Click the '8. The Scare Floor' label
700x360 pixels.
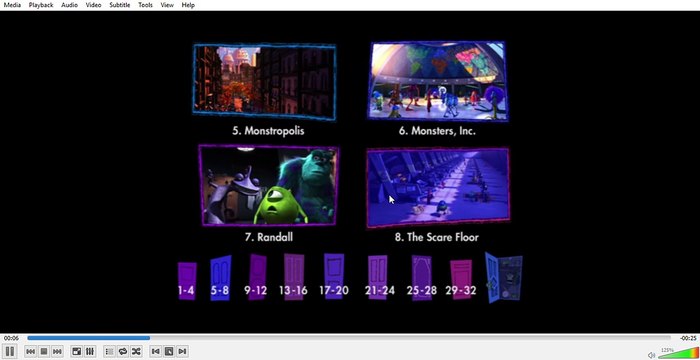click(436, 237)
